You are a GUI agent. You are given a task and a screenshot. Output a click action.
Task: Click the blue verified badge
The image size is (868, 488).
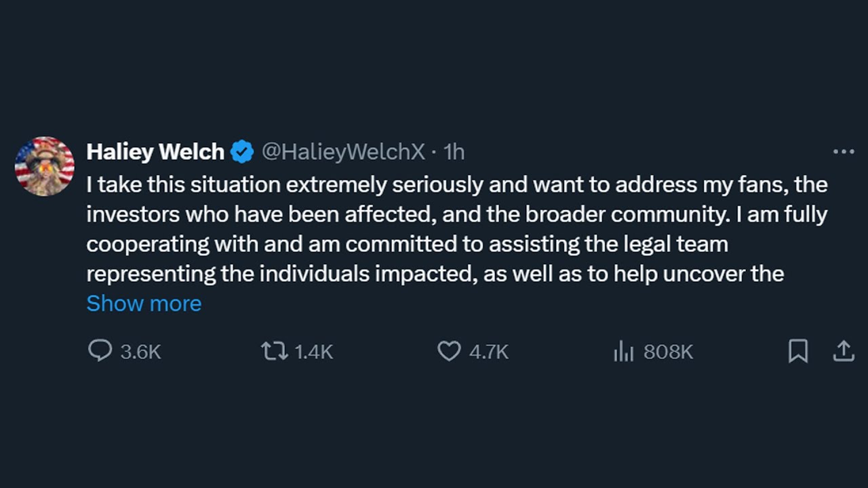(242, 152)
